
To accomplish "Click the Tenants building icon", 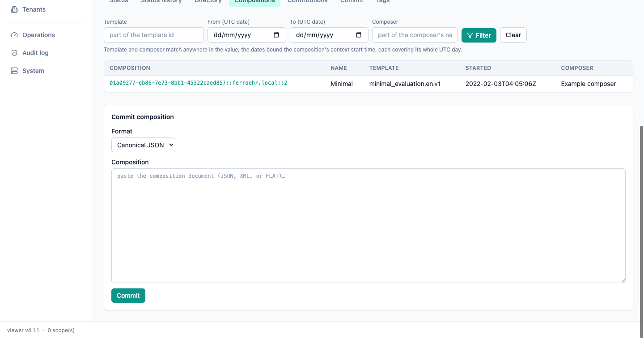I will click(14, 9).
